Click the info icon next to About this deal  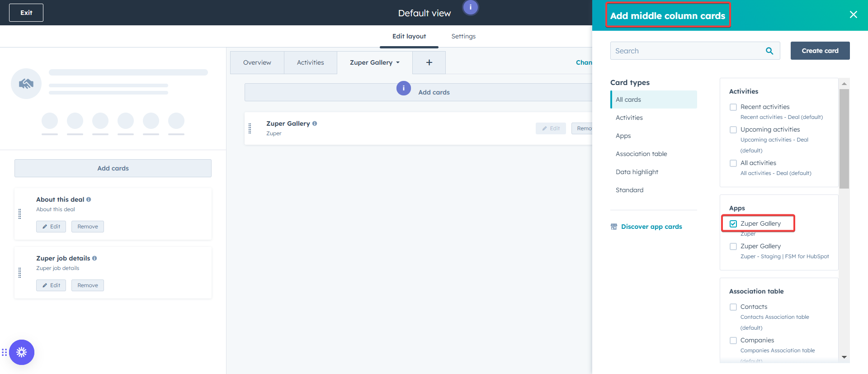coord(89,199)
